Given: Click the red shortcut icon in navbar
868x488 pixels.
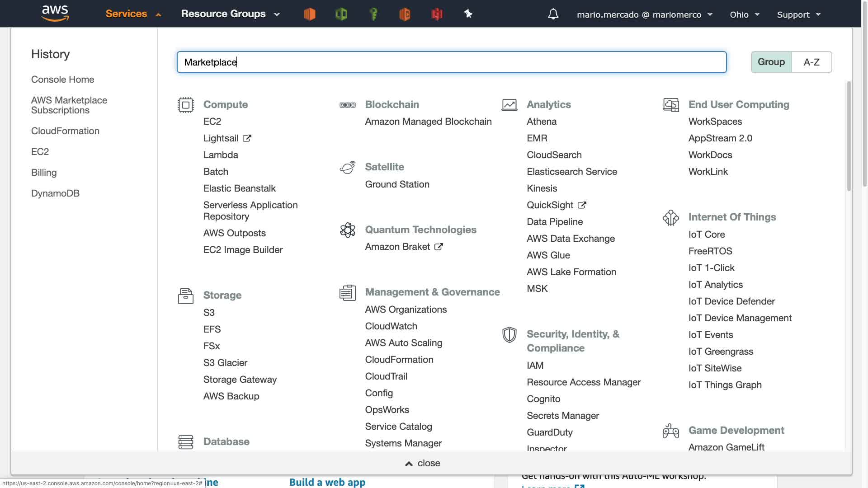Looking at the screenshot, I should [x=437, y=14].
